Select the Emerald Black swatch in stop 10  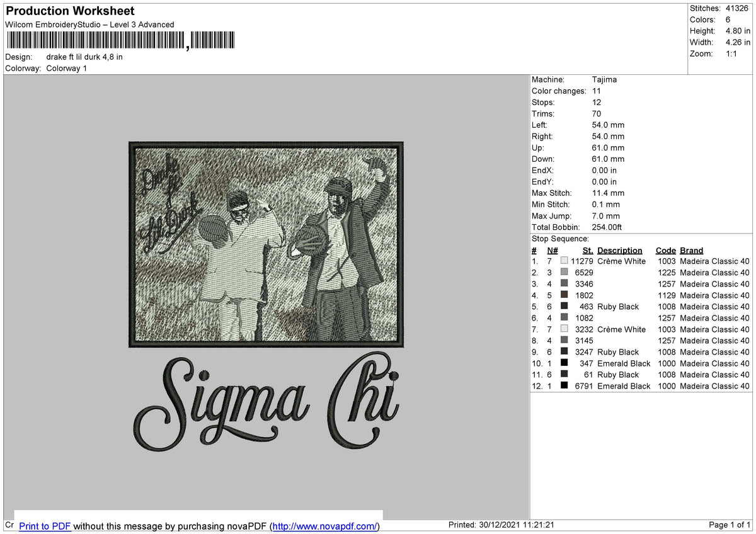[x=564, y=363]
